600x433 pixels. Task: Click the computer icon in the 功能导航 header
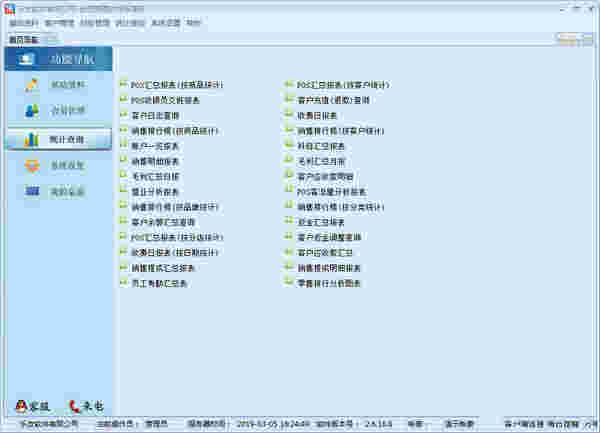[x=26, y=59]
